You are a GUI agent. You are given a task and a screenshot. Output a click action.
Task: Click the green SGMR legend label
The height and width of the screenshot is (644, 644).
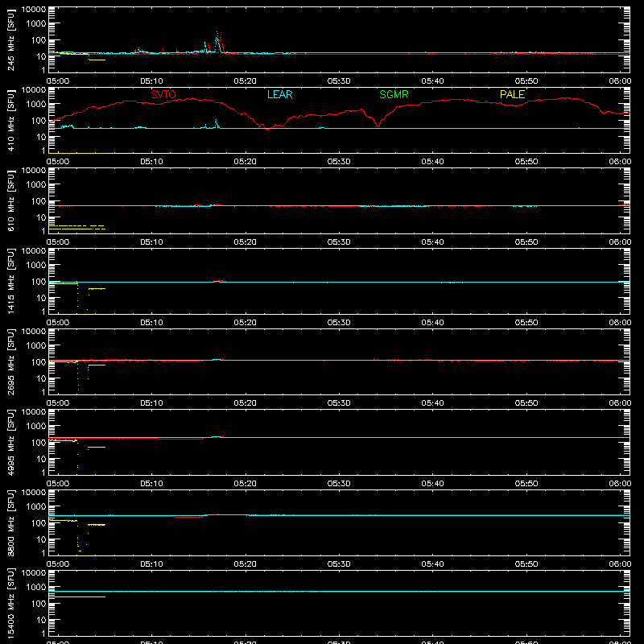click(x=394, y=94)
